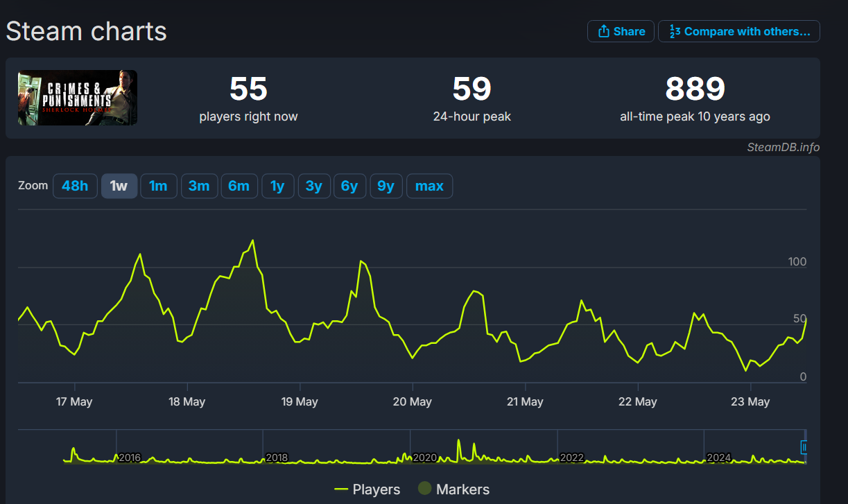Switch chart zoom to 6m
This screenshot has width=848, height=504.
tap(239, 186)
